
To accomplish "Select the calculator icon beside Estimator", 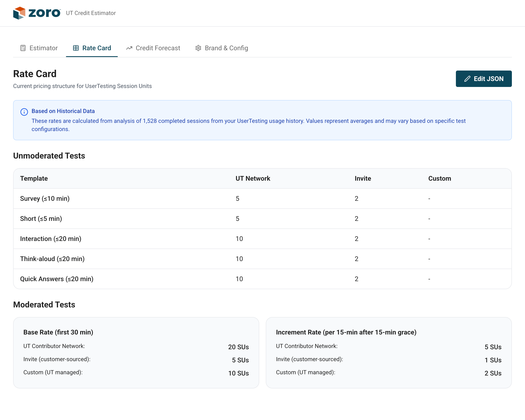I will pos(23,48).
